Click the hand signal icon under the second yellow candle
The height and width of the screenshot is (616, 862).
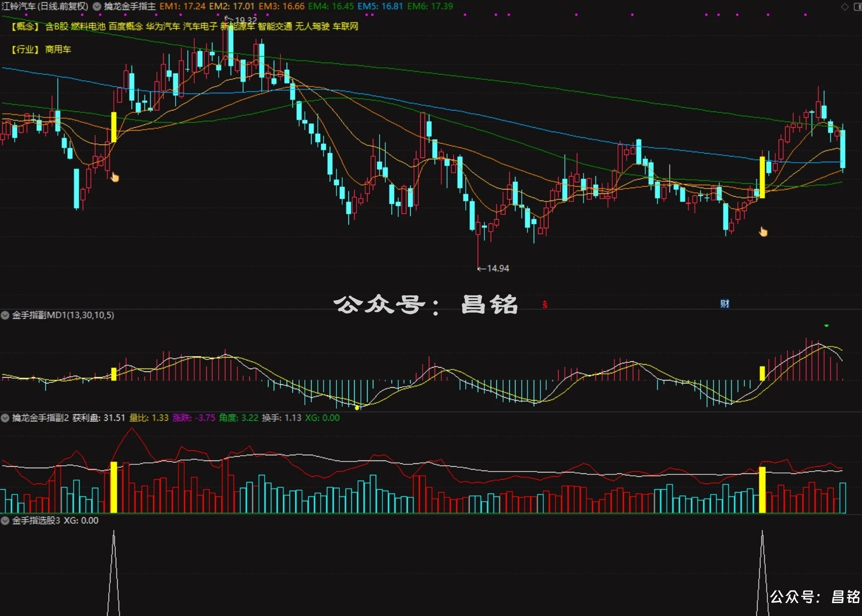click(x=763, y=232)
